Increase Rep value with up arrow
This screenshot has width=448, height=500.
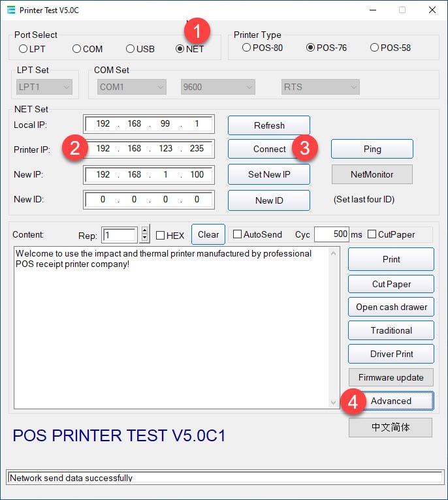click(145, 230)
